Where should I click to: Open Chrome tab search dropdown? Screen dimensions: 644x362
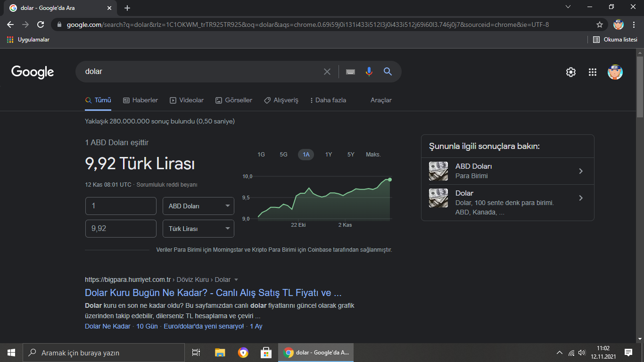point(568,7)
